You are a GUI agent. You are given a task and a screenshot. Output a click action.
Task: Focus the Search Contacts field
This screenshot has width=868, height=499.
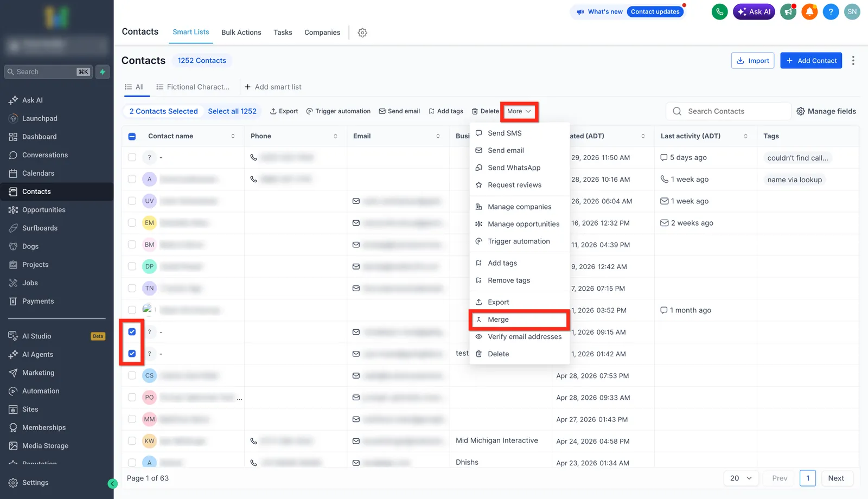(x=728, y=111)
